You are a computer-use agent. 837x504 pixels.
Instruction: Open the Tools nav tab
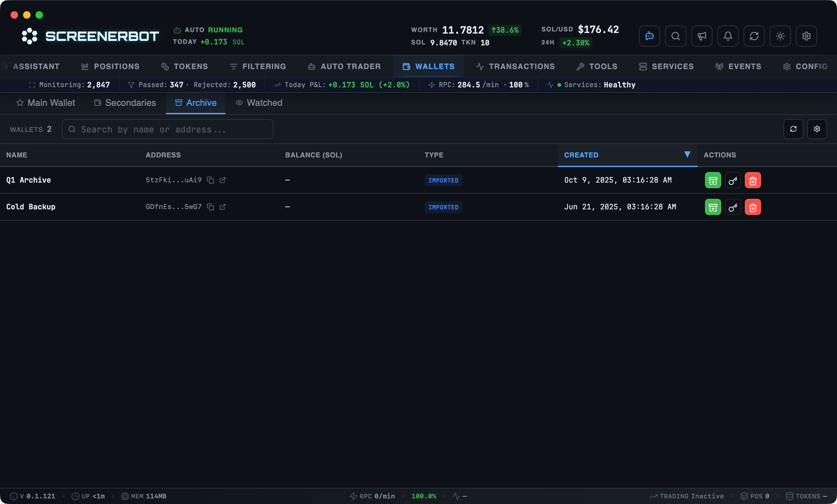(597, 67)
